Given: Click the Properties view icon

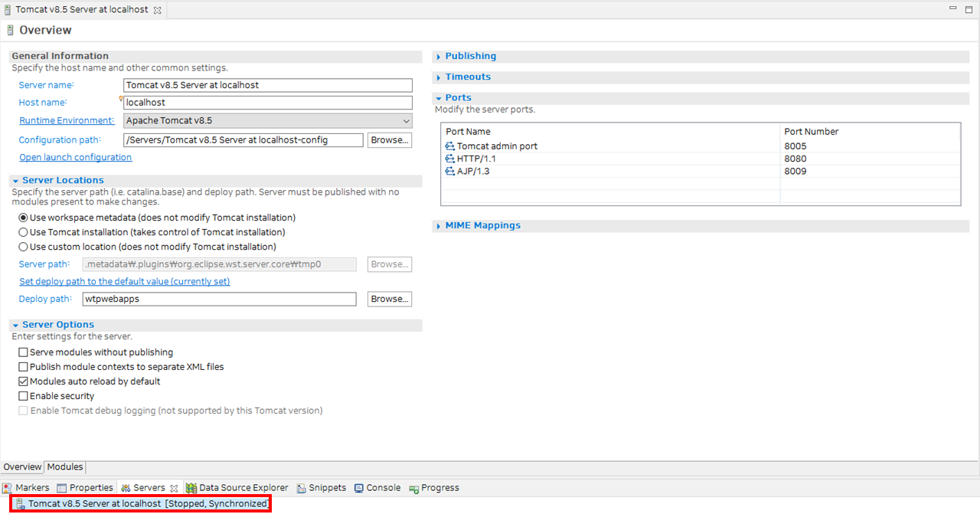Looking at the screenshot, I should coord(62,488).
